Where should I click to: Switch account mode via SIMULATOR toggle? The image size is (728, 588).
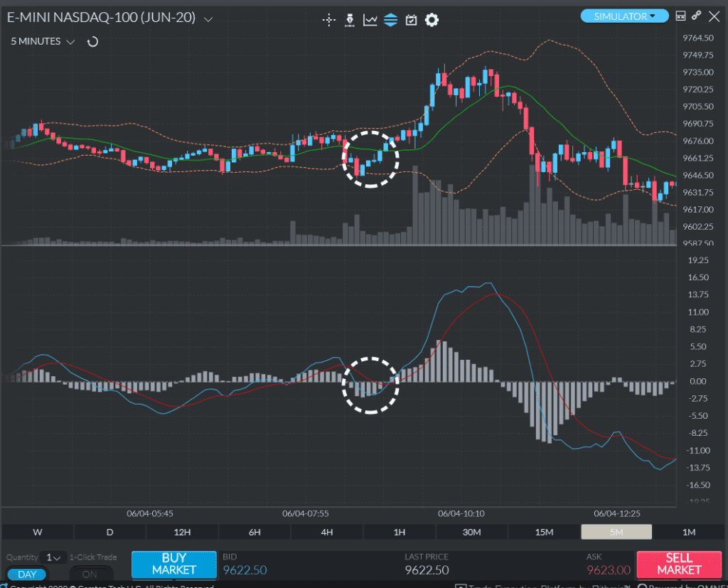point(624,15)
